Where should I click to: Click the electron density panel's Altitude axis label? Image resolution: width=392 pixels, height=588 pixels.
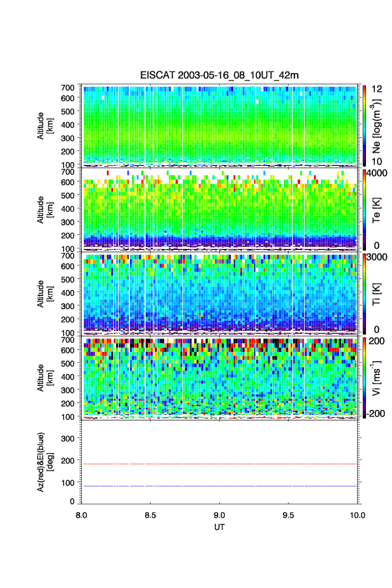click(45, 126)
